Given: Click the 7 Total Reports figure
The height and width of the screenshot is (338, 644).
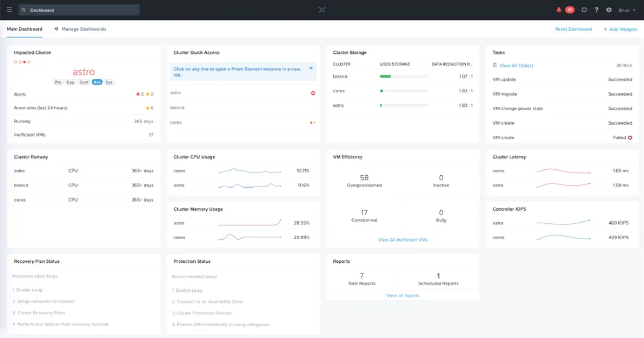Looking at the screenshot, I should pyautogui.click(x=362, y=275).
